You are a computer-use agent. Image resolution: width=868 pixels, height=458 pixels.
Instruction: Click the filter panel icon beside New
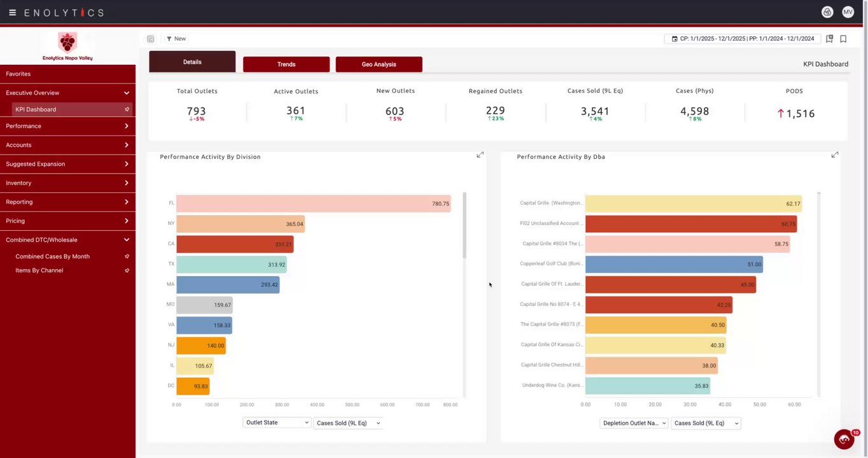point(151,39)
